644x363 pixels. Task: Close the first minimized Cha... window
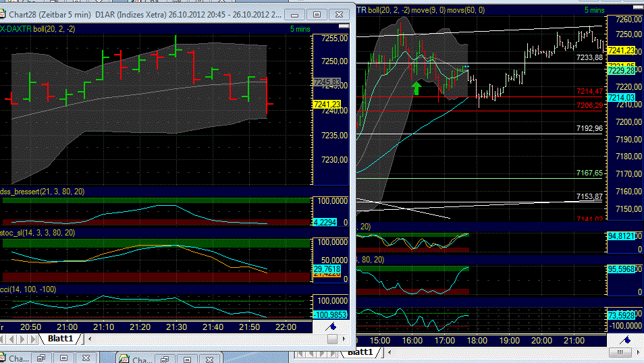[x=86, y=358]
